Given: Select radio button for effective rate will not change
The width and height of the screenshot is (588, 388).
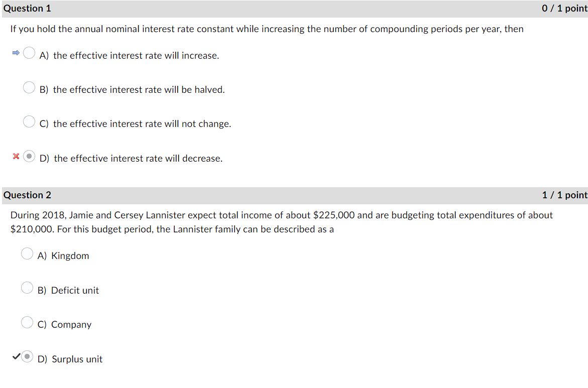Looking at the screenshot, I should pyautogui.click(x=29, y=121).
